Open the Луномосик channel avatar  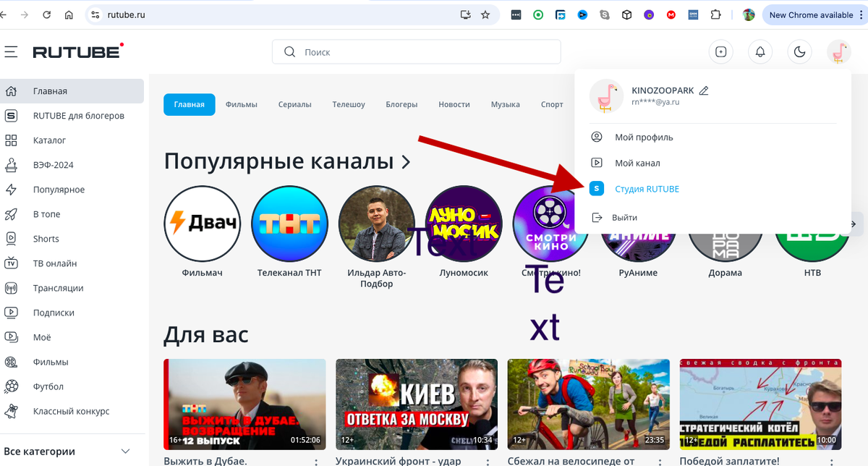[464, 223]
